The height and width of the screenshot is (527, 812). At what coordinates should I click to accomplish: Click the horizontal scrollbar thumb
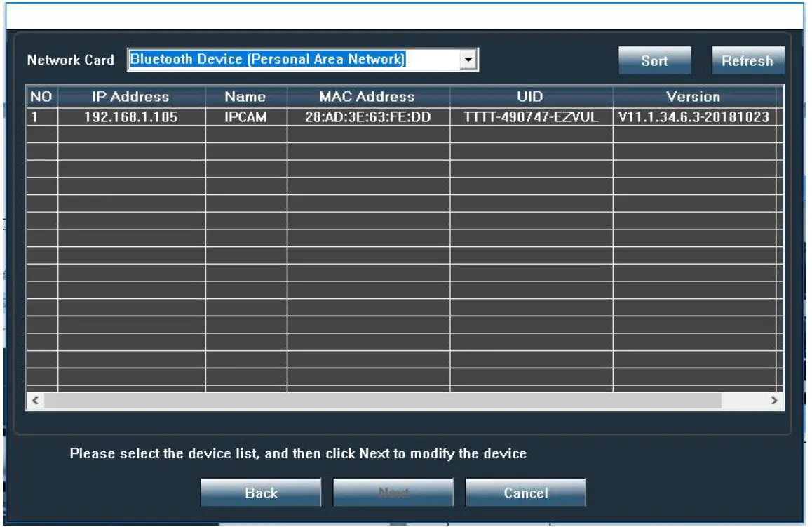pos(383,401)
